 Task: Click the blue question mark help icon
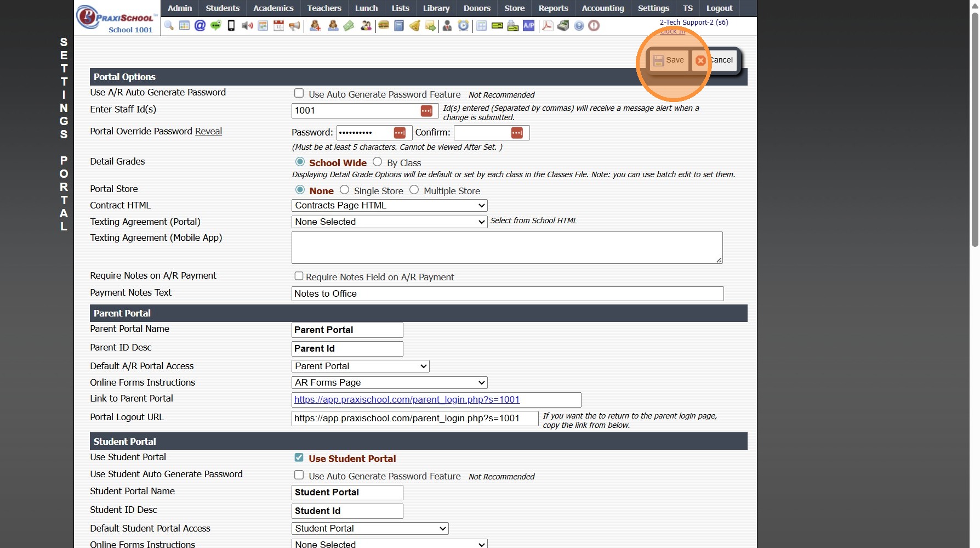click(x=579, y=26)
